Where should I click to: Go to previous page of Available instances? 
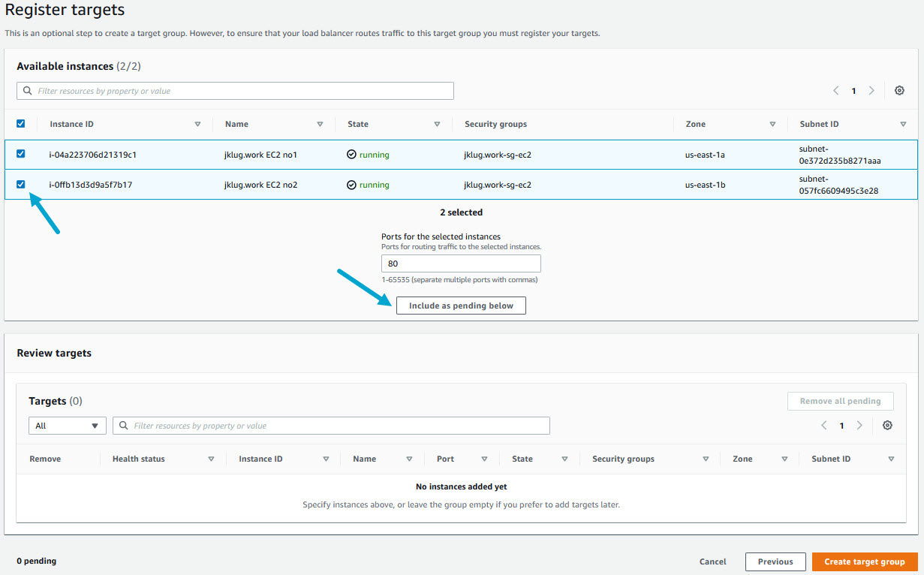point(835,91)
